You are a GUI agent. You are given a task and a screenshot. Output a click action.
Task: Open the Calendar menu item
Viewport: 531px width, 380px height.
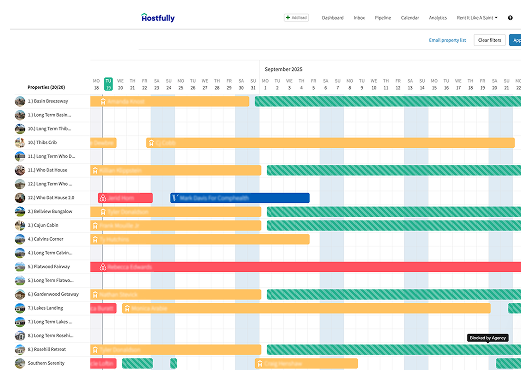410,18
